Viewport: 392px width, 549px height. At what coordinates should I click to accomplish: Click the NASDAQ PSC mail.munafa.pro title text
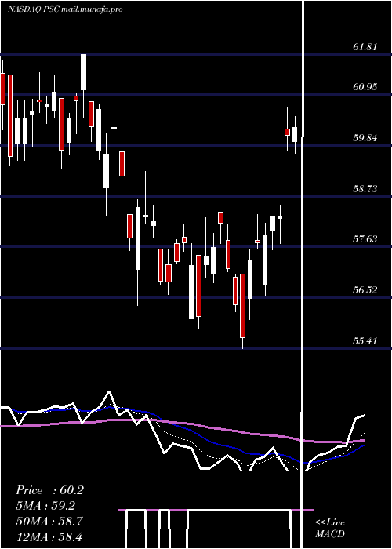(65, 9)
